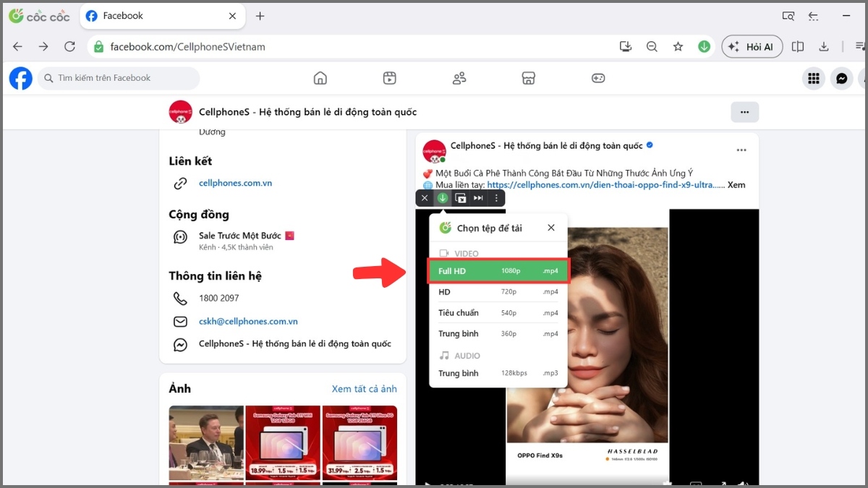Click the zoom out magnifier icon

point(652,46)
